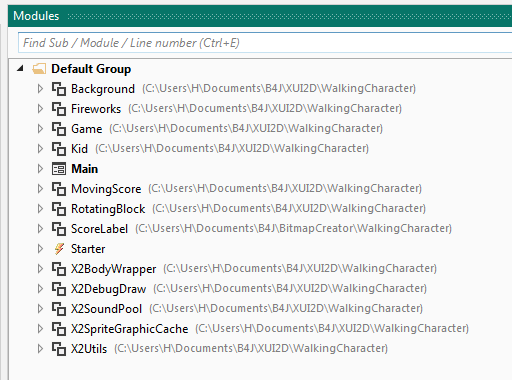Click the Modules panel title bar
The image size is (512, 380).
[260, 16]
